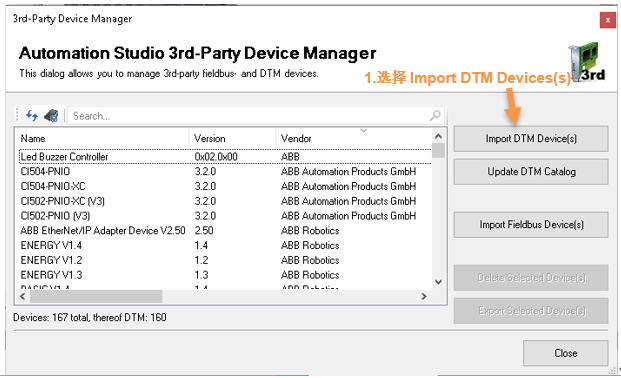Close the 3rd-Party Device Manager window

click(608, 20)
